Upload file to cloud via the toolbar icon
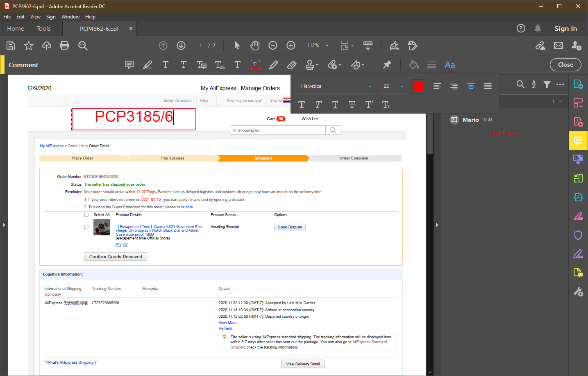 [x=47, y=46]
